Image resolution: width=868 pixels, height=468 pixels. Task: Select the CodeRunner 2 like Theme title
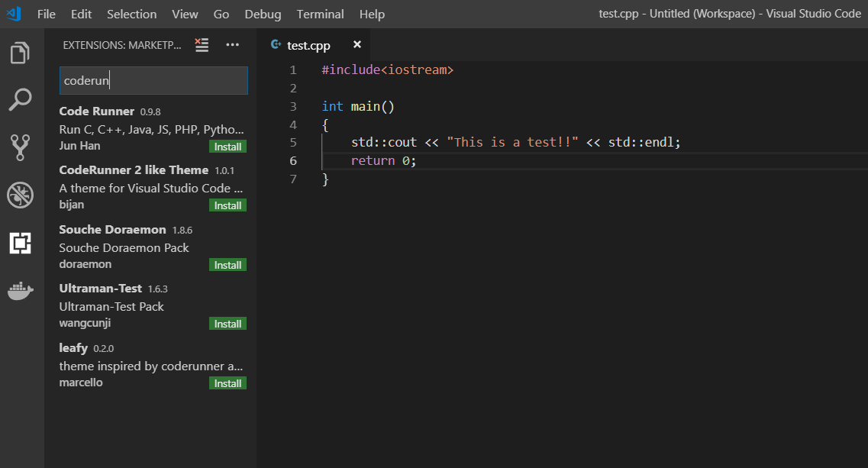click(x=134, y=170)
